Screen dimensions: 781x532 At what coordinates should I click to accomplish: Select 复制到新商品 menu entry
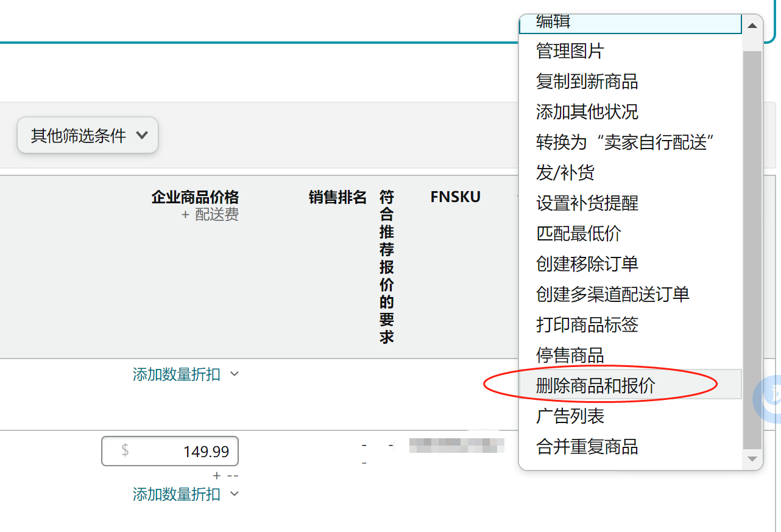(x=630, y=81)
